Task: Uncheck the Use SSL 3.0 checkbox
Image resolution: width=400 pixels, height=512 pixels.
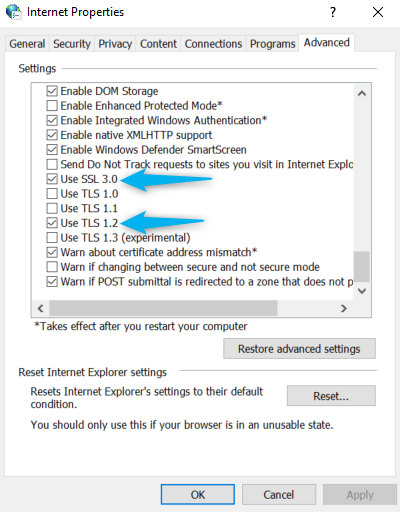Action: click(x=52, y=179)
